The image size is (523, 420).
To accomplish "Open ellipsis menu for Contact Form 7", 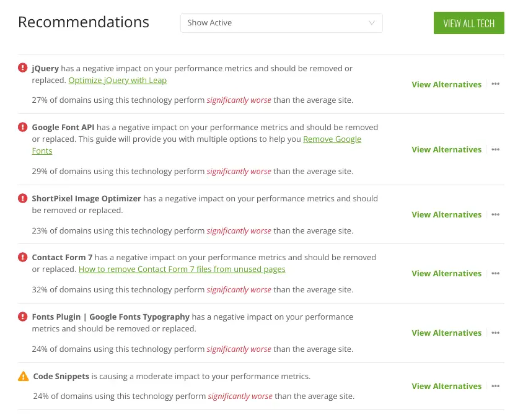I will [x=495, y=273].
